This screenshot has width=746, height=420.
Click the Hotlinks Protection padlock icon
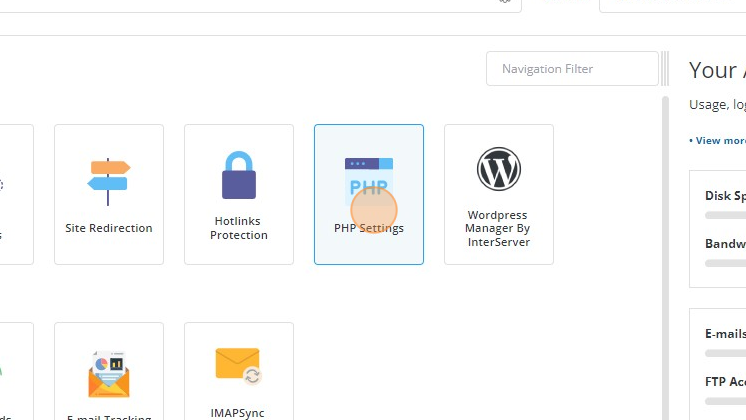click(239, 175)
